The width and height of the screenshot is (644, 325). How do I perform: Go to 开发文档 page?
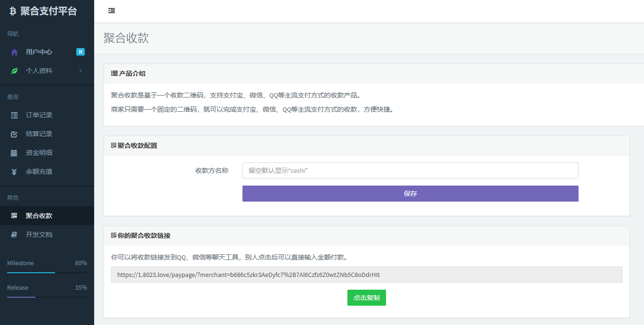click(x=39, y=235)
